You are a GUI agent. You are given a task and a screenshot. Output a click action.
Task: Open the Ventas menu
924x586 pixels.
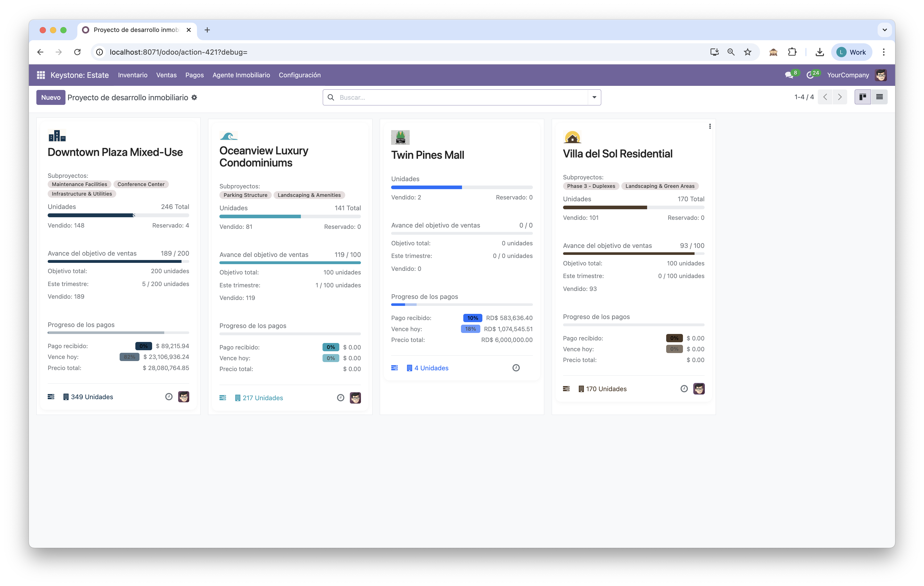(x=166, y=75)
